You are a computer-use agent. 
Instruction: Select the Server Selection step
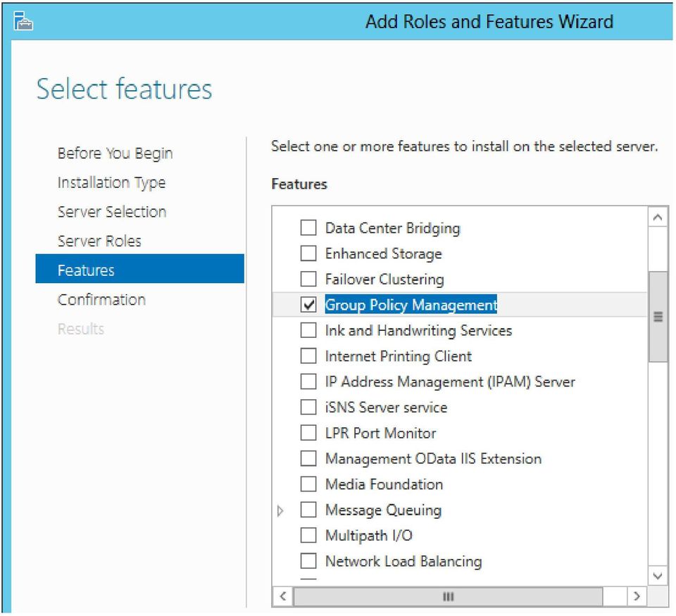(112, 212)
